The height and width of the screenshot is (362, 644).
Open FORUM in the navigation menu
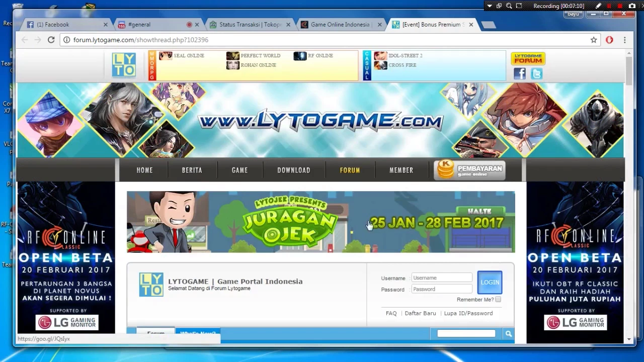click(350, 170)
